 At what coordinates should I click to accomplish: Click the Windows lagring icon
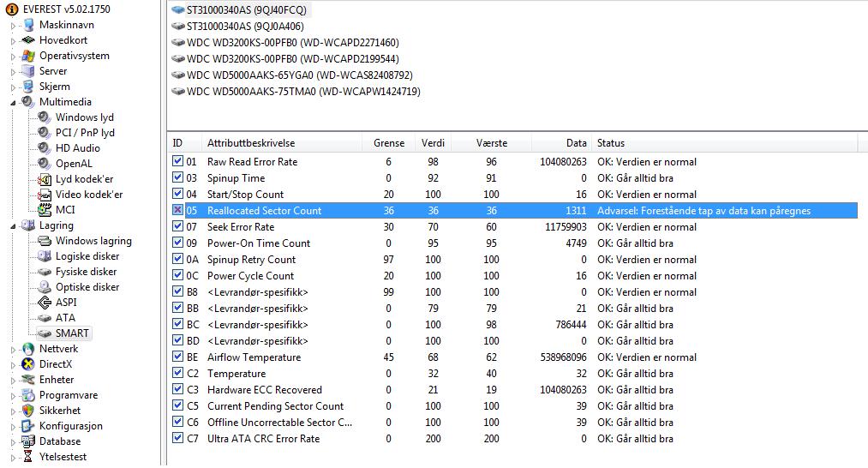pos(45,241)
